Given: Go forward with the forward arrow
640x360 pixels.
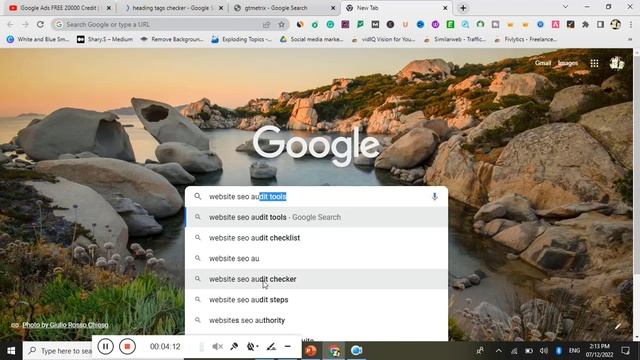Looking at the screenshot, I should [x=25, y=24].
